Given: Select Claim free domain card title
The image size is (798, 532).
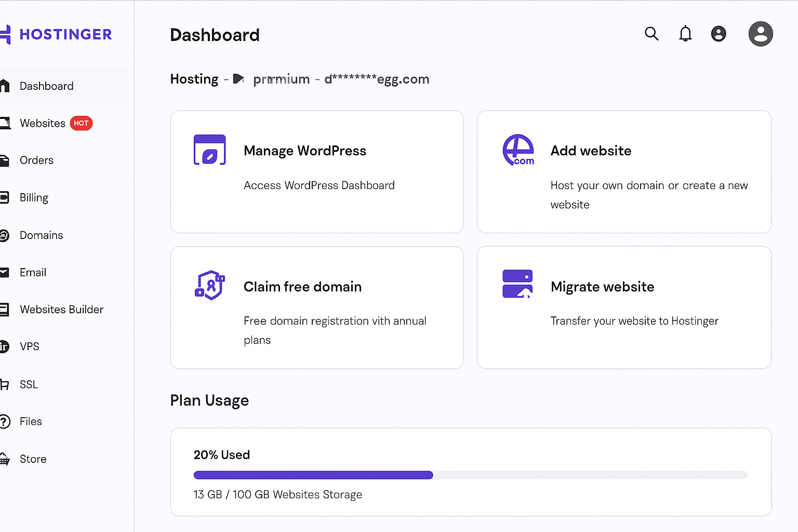Looking at the screenshot, I should tap(302, 287).
